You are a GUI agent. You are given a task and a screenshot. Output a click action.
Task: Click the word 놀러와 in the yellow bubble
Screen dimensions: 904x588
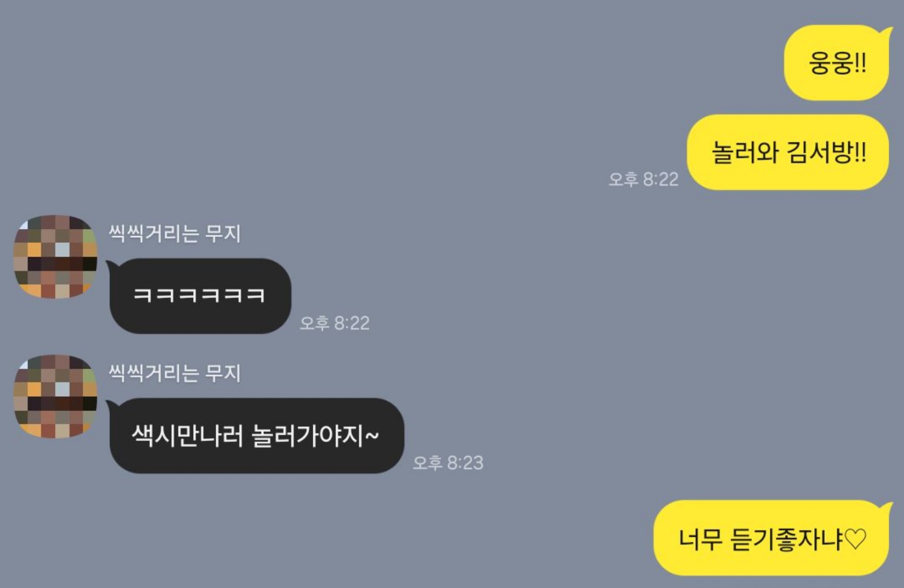(745, 153)
